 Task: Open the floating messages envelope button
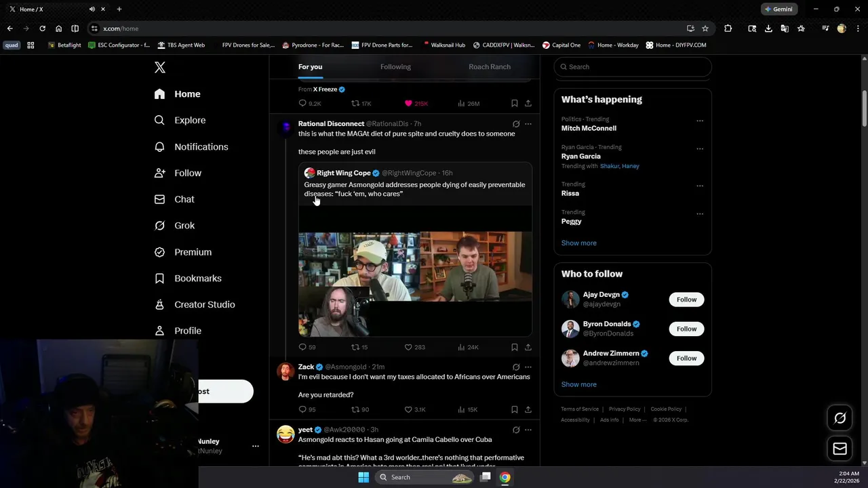(840, 449)
